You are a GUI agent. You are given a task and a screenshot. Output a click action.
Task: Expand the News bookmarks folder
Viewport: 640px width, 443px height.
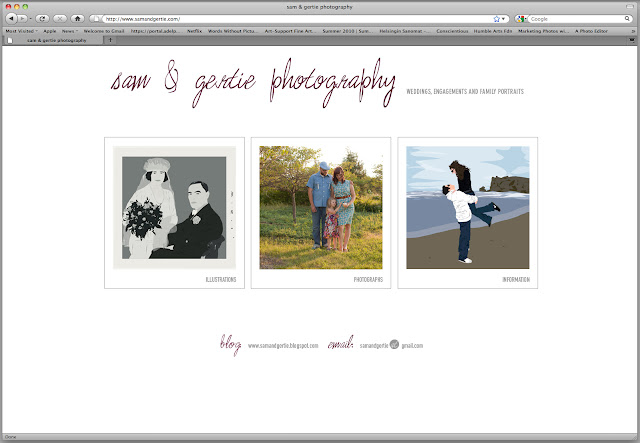coord(70,31)
